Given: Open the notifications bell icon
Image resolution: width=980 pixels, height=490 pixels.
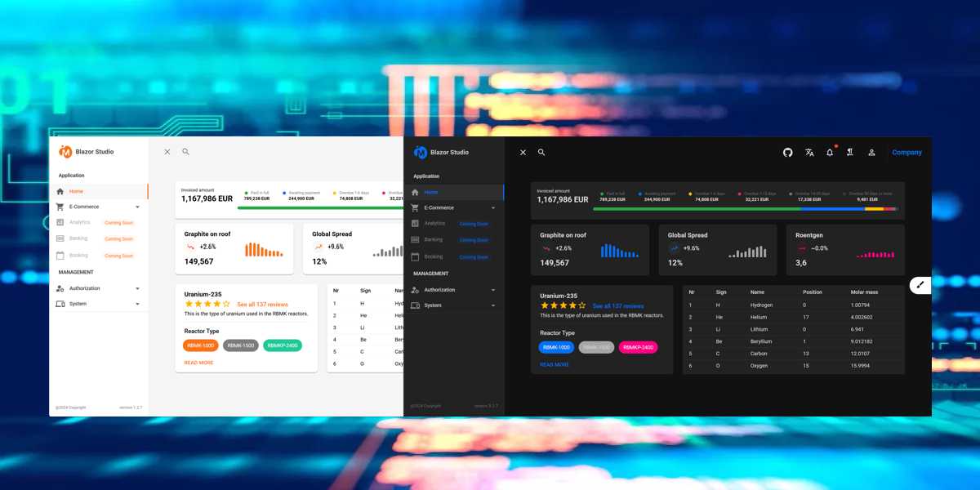Looking at the screenshot, I should (x=830, y=153).
